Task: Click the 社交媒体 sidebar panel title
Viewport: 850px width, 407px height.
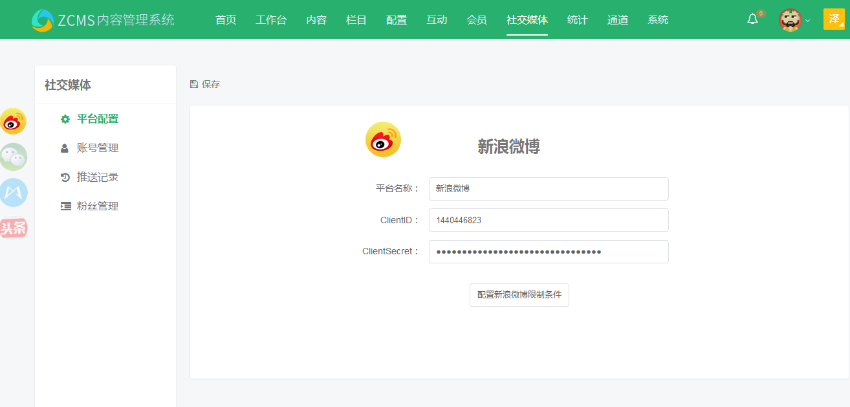Action: pyautogui.click(x=68, y=85)
